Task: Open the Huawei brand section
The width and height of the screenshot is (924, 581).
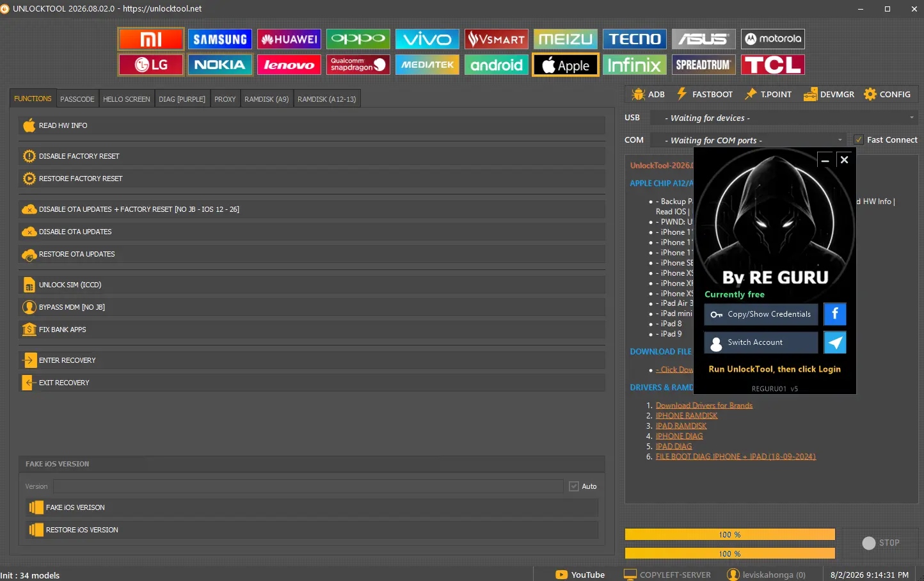Action: click(x=289, y=39)
